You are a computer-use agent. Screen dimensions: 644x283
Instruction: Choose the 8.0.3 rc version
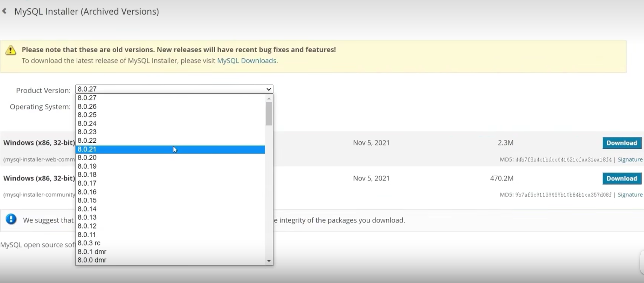tap(170, 243)
